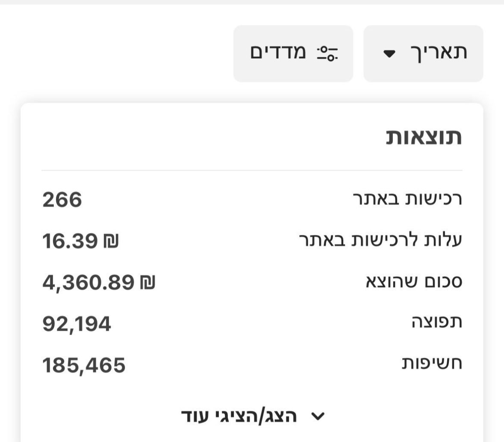504x442 pixels.
Task: Click the חשיפות impressions label
Action: pos(431,364)
